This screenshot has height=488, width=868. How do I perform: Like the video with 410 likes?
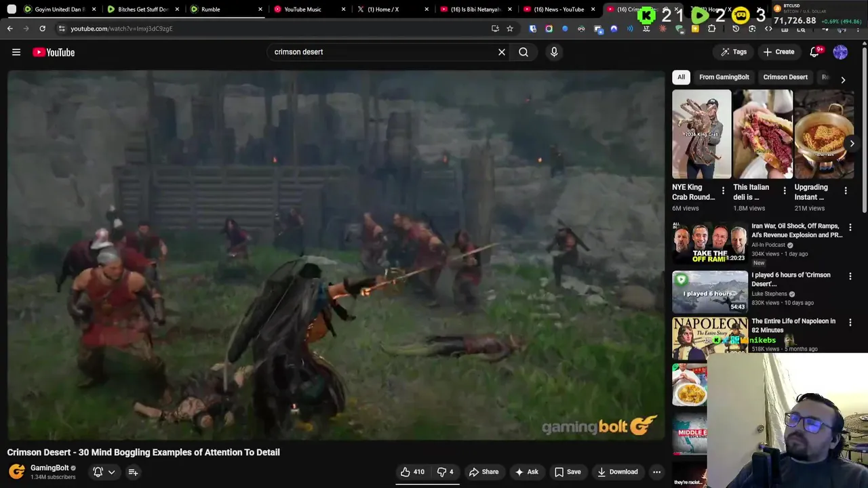coord(412,472)
